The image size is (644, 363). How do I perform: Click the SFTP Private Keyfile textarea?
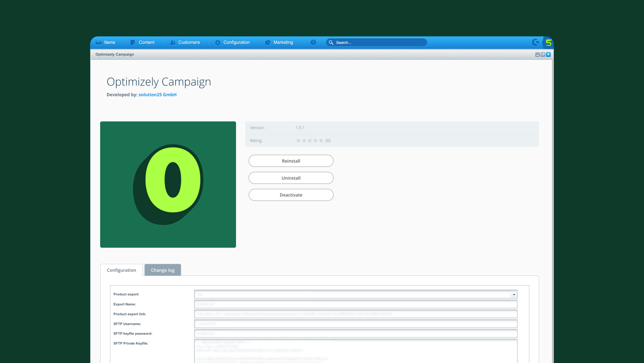[x=356, y=351]
